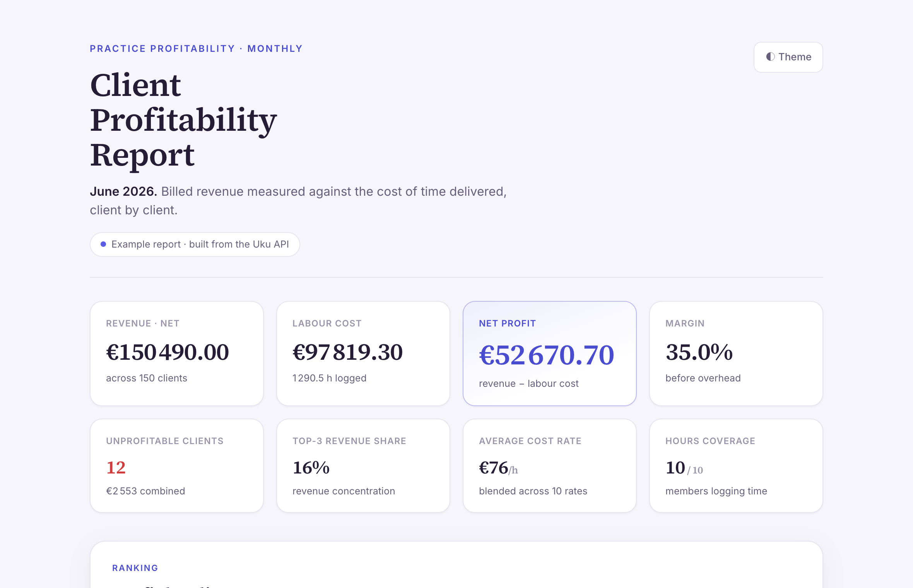Screen dimensions: 913x588
Task: Click 'across 150 clients' text
Action: 147,378
